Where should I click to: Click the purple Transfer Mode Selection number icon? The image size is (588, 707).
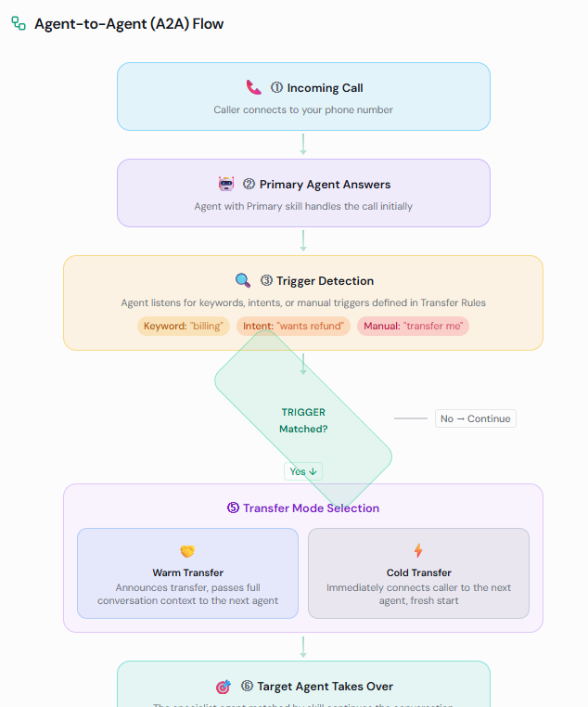tap(233, 508)
